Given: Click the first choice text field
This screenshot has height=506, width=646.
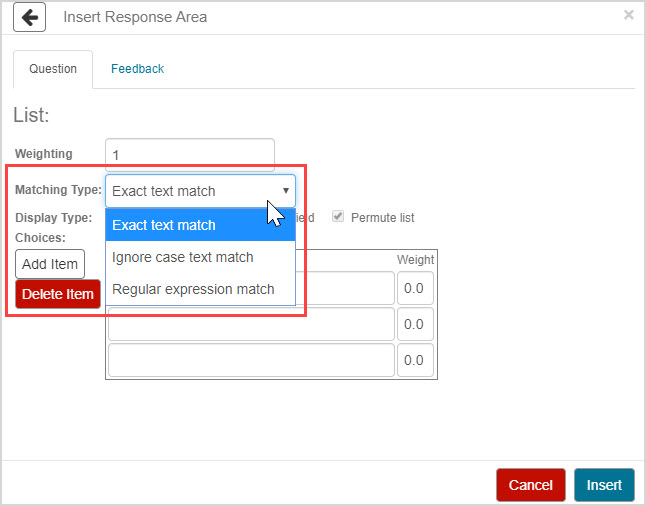Looking at the screenshot, I should (345, 288).
